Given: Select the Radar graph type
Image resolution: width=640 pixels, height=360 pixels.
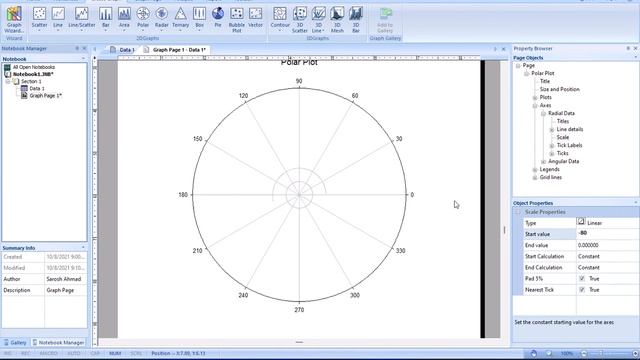Looking at the screenshot, I should click(162, 19).
